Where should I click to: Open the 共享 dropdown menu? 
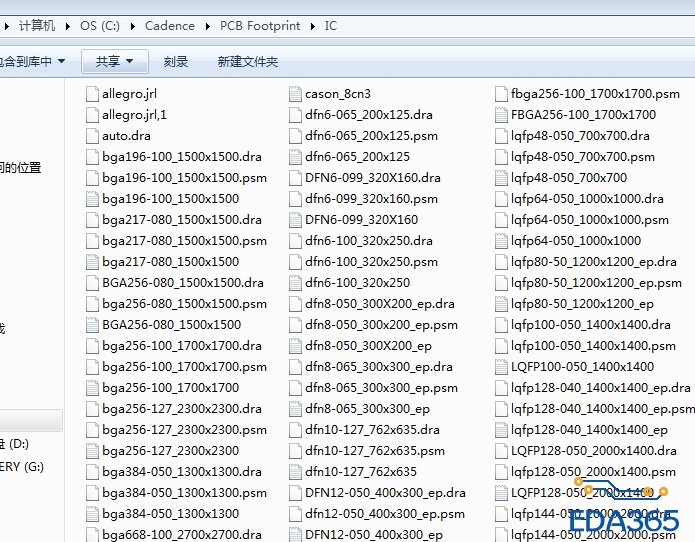click(x=115, y=61)
